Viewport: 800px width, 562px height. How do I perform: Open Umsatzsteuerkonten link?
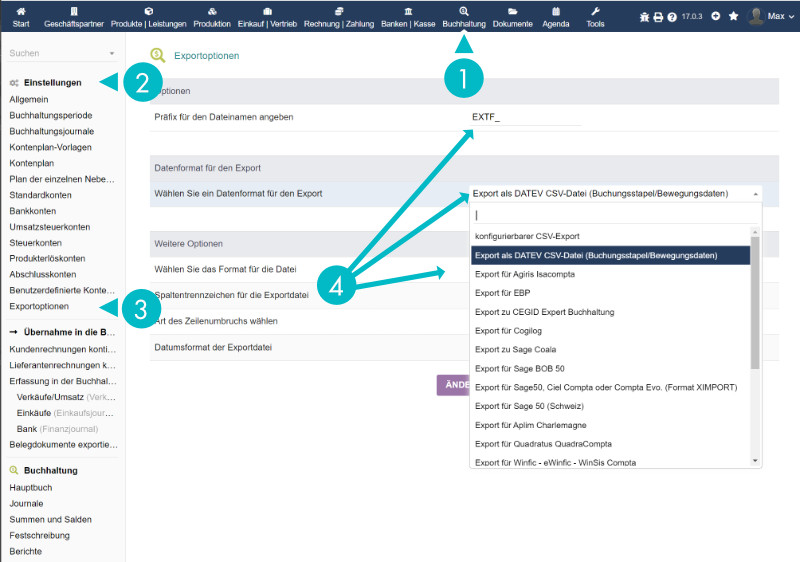[49, 227]
